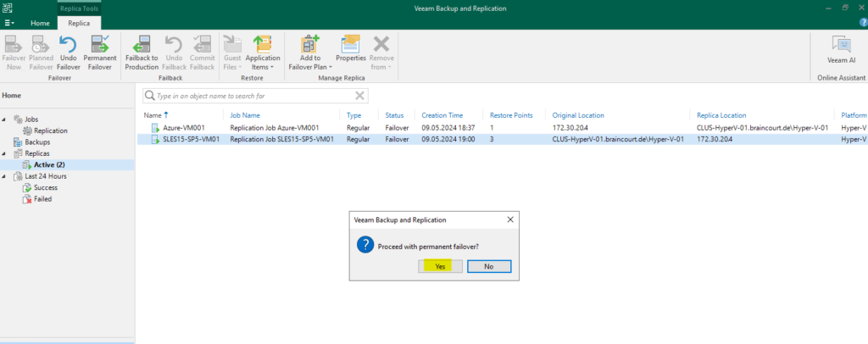868x344 pixels.
Task: Close the permanent failover dialog
Action: tap(510, 219)
